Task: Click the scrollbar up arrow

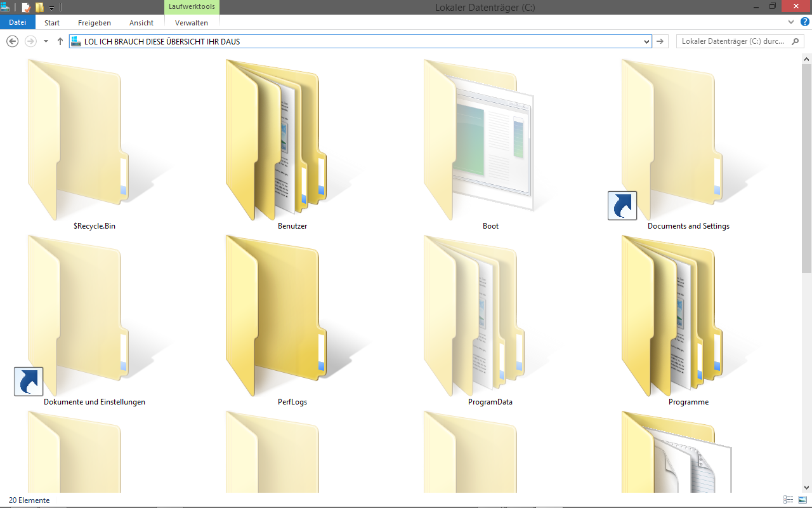Action: [806, 58]
